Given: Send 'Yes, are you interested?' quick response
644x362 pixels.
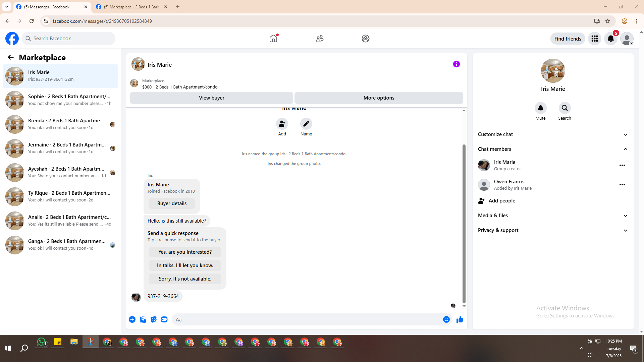Looking at the screenshot, I should point(185,252).
